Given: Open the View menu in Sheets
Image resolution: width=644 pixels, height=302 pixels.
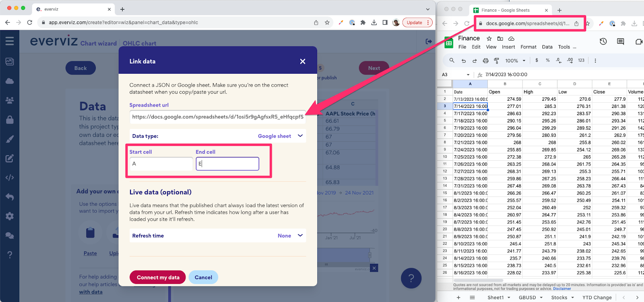Looking at the screenshot, I should click(491, 47).
